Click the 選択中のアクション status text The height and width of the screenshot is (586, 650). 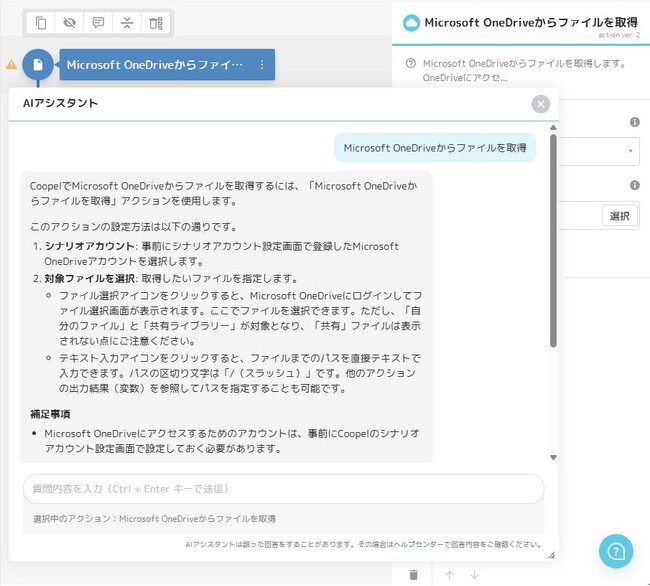coord(154,519)
